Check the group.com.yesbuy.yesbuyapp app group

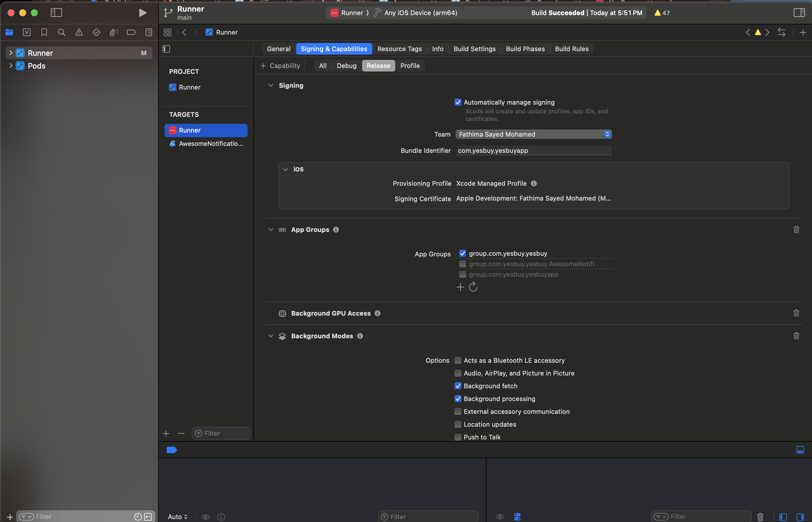[463, 274]
